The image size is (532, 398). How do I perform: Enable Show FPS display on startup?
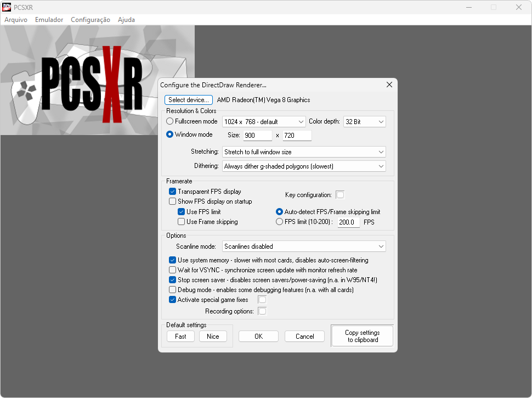coord(173,201)
